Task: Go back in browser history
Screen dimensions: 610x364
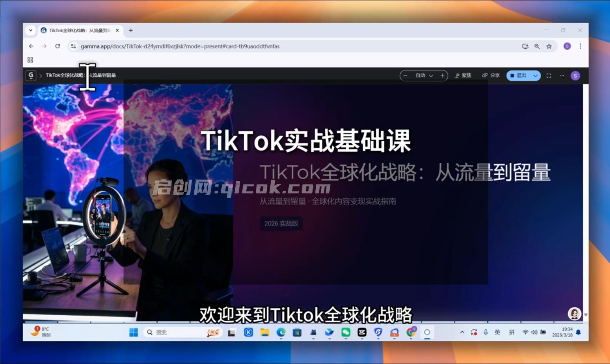Action: click(31, 46)
